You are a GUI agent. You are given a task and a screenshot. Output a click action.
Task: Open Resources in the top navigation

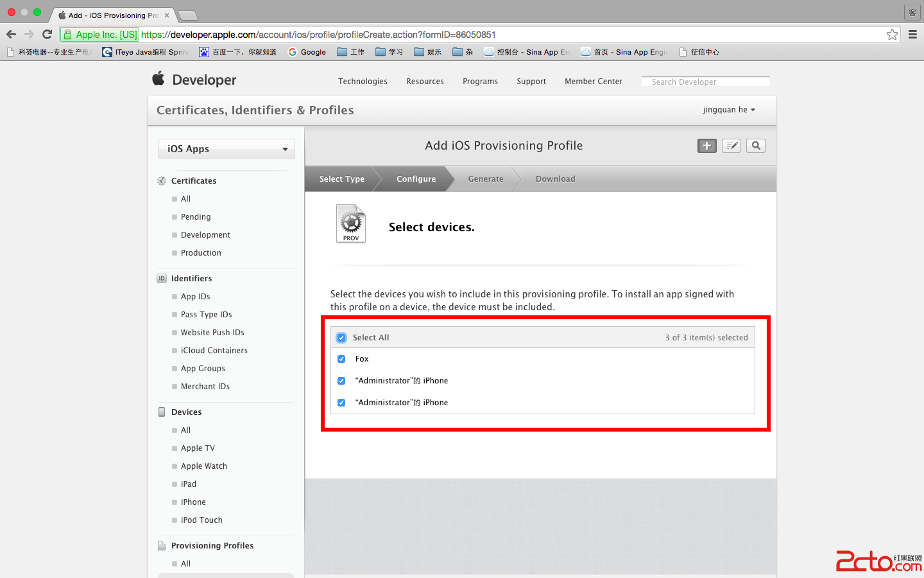click(x=425, y=82)
